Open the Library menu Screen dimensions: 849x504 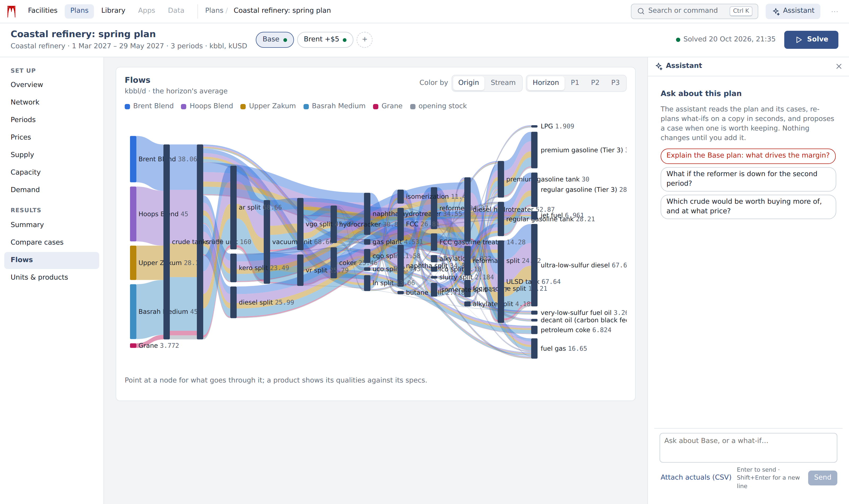pyautogui.click(x=113, y=11)
